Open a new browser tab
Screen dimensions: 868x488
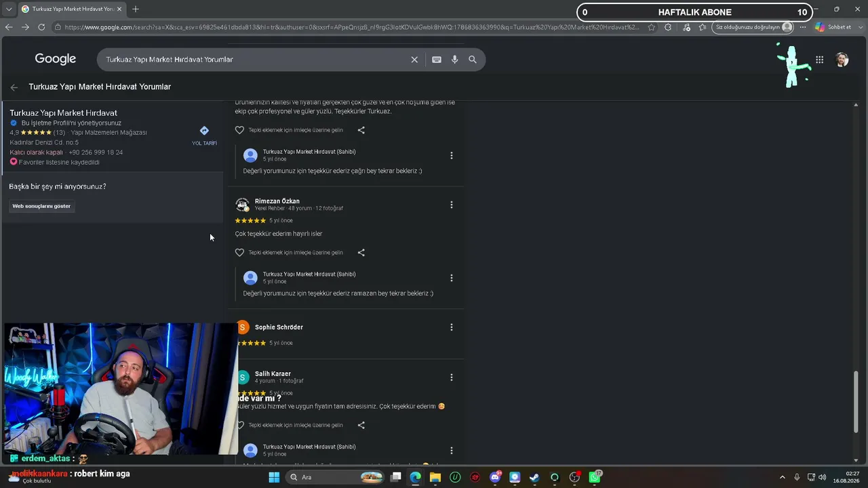click(136, 9)
